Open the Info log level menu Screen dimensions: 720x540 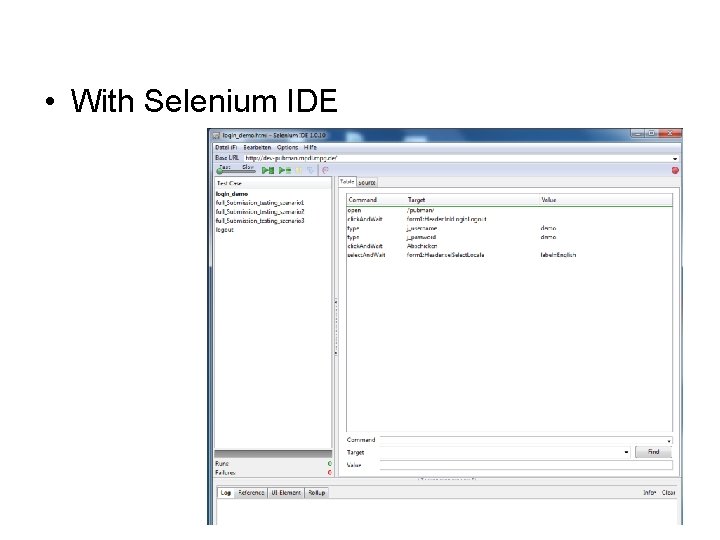click(649, 492)
